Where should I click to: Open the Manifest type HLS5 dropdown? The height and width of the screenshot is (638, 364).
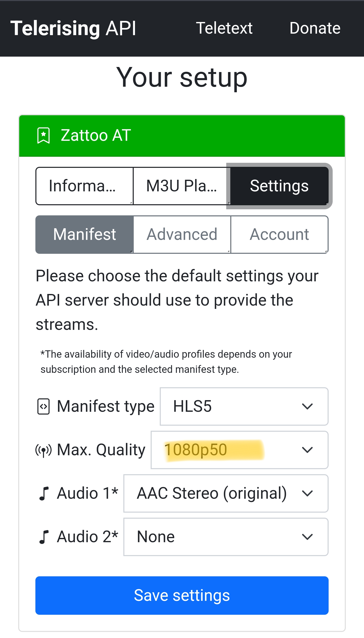(244, 406)
